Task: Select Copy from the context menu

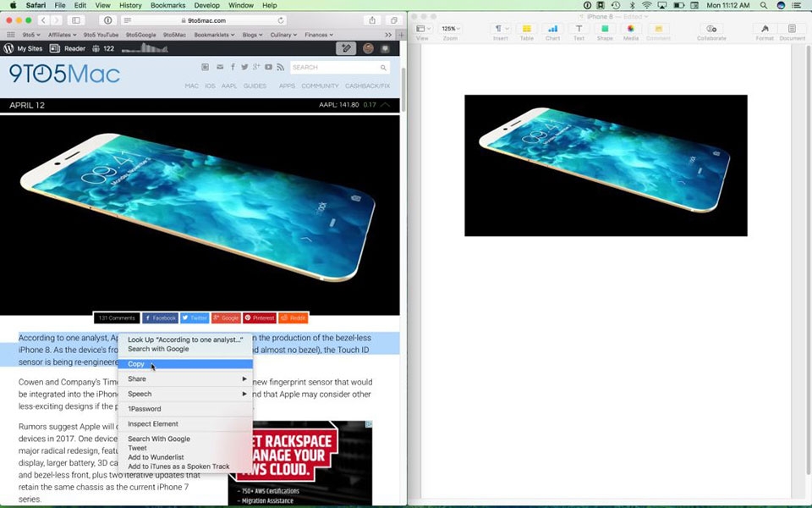Action: [136, 363]
